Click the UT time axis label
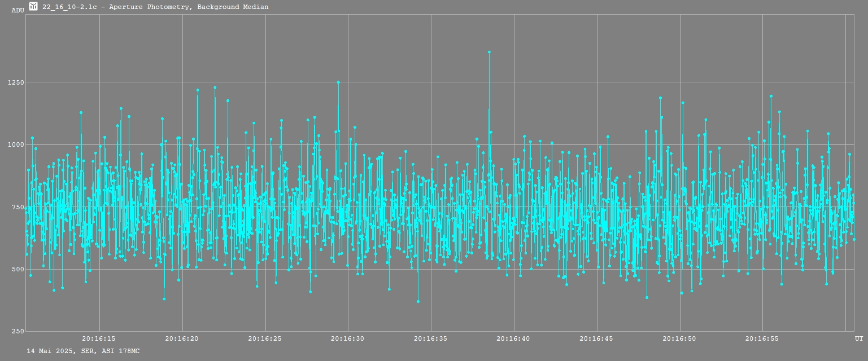 pyautogui.click(x=858, y=339)
